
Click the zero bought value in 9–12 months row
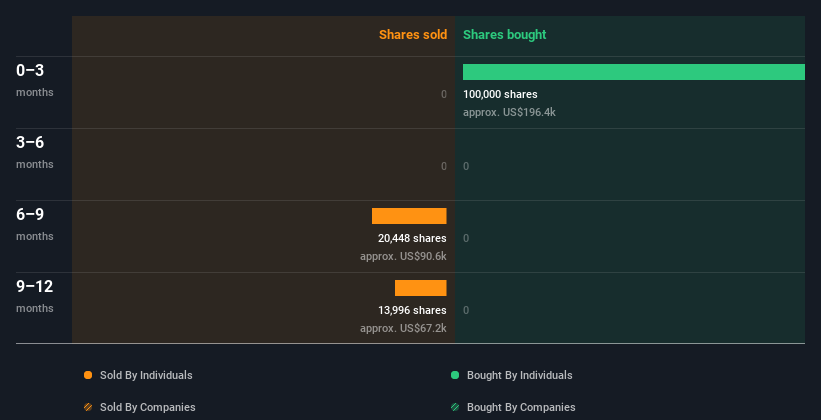[466, 310]
